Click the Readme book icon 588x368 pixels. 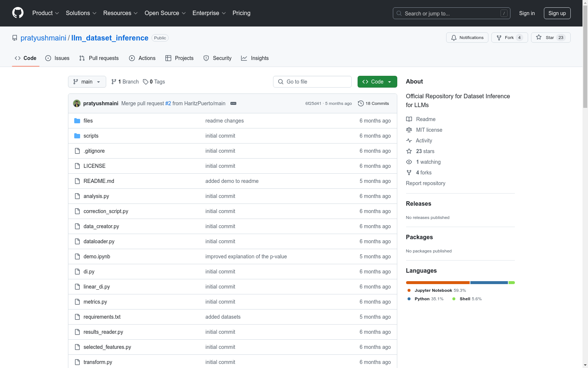409,119
